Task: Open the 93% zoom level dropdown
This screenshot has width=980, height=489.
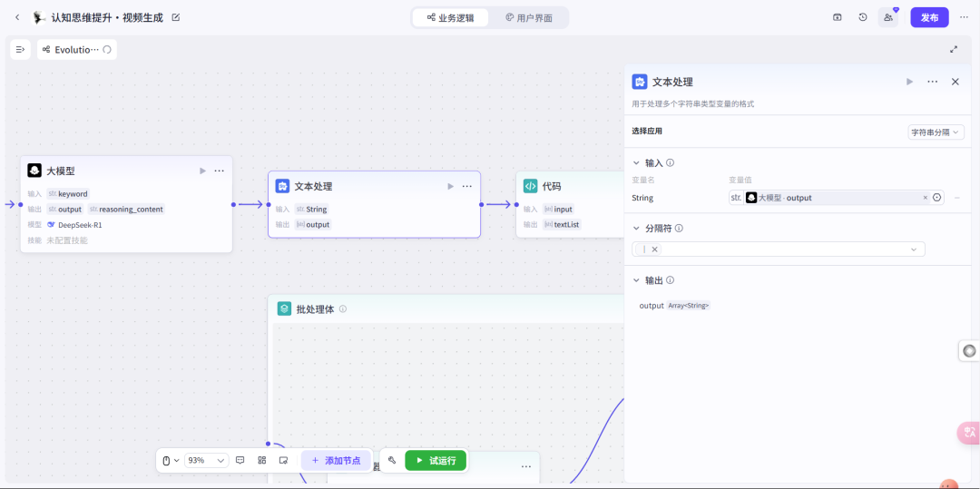Action: (206, 461)
